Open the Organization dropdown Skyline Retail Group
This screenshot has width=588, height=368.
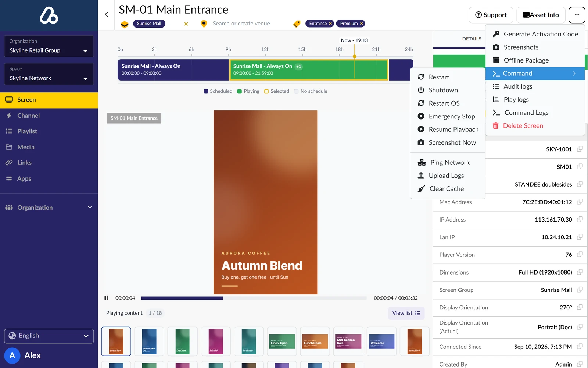click(49, 46)
